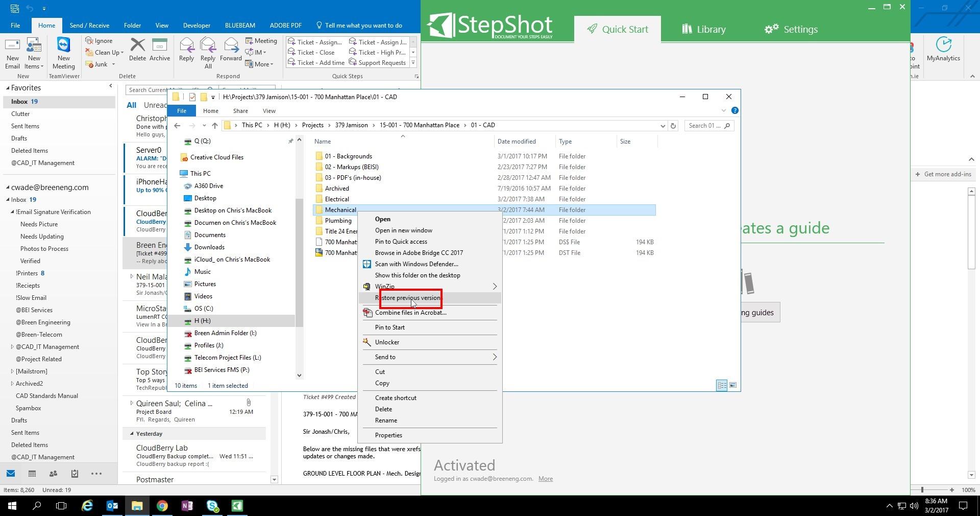Select Properties in the context menu
Screen dimensions: 980x516
tap(388, 435)
